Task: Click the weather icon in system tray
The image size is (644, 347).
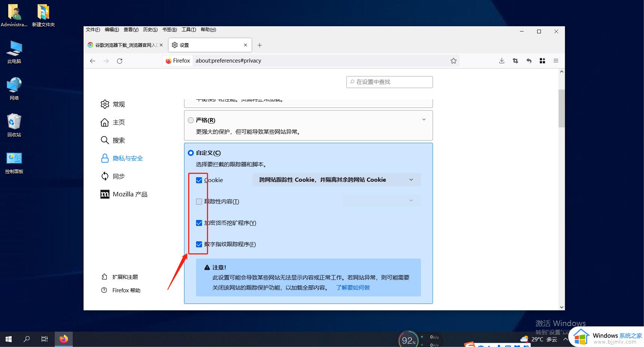Action: 524,339
